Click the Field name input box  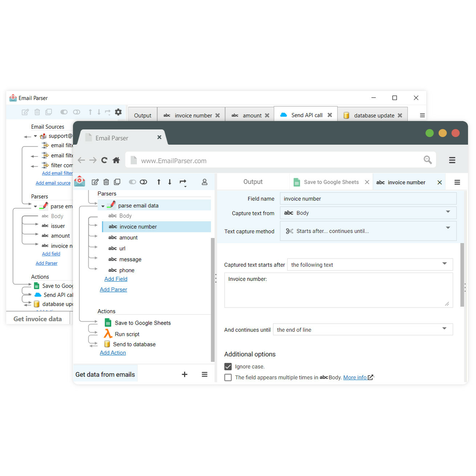368,199
